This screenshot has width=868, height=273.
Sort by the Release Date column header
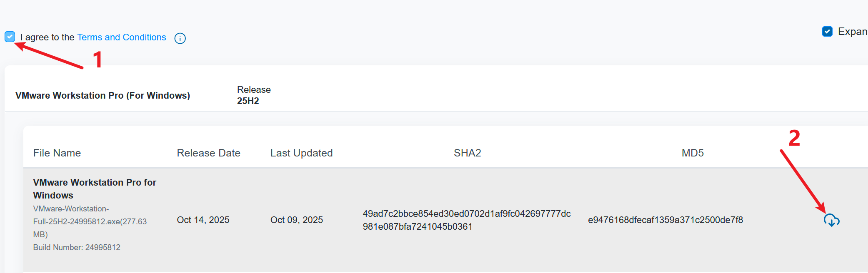(208, 153)
